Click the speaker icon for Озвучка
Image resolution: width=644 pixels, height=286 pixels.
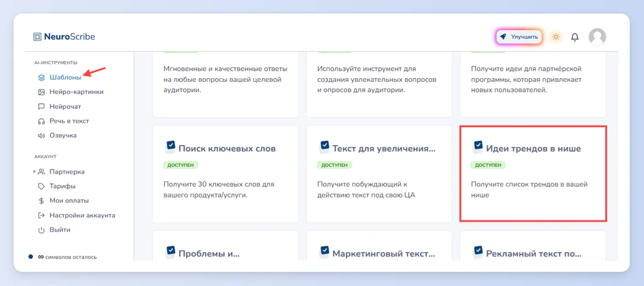[41, 136]
